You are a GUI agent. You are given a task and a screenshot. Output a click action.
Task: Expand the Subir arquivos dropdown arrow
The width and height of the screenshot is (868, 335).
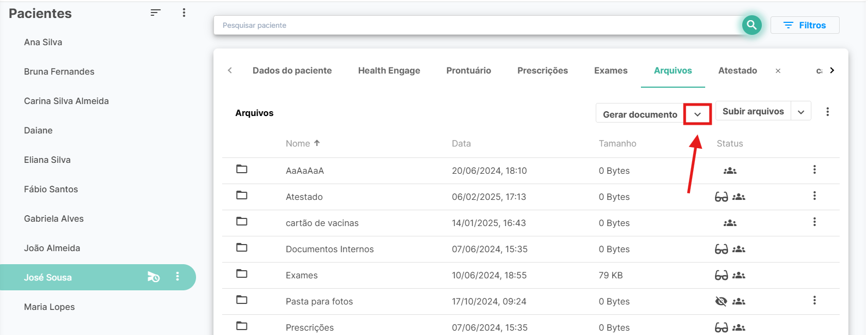pos(800,112)
